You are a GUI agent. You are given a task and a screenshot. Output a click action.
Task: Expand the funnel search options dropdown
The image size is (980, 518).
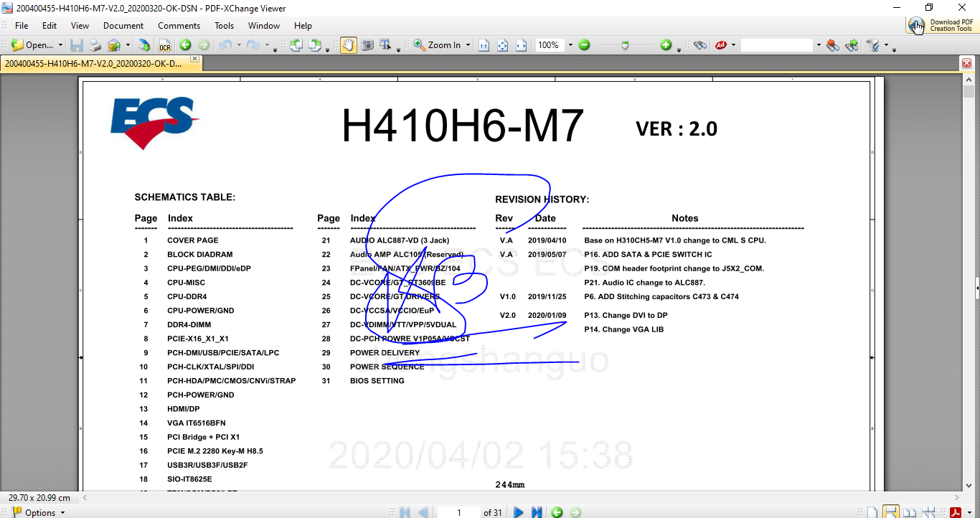886,45
